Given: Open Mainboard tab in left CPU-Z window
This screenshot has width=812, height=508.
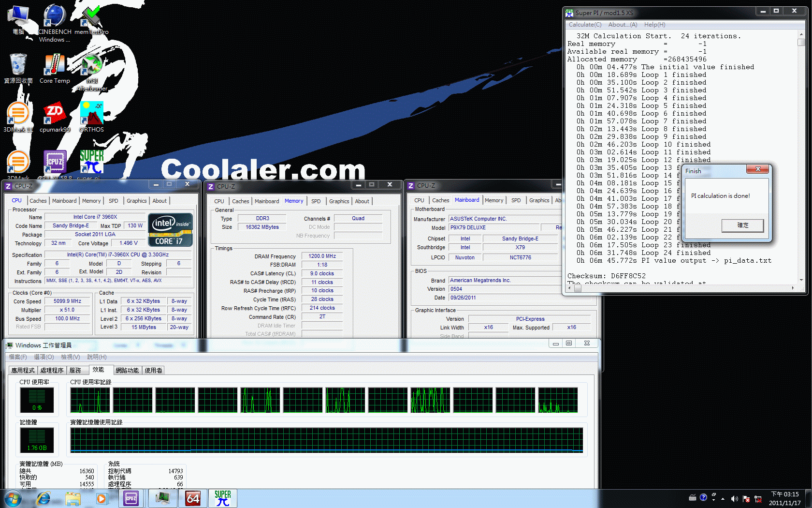Looking at the screenshot, I should tap(64, 201).
